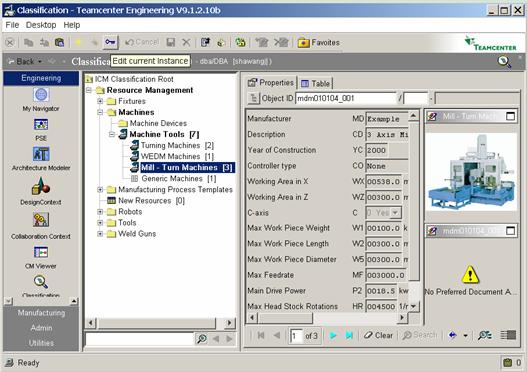Click the Clear button
The height and width of the screenshot is (372, 527).
point(378,335)
